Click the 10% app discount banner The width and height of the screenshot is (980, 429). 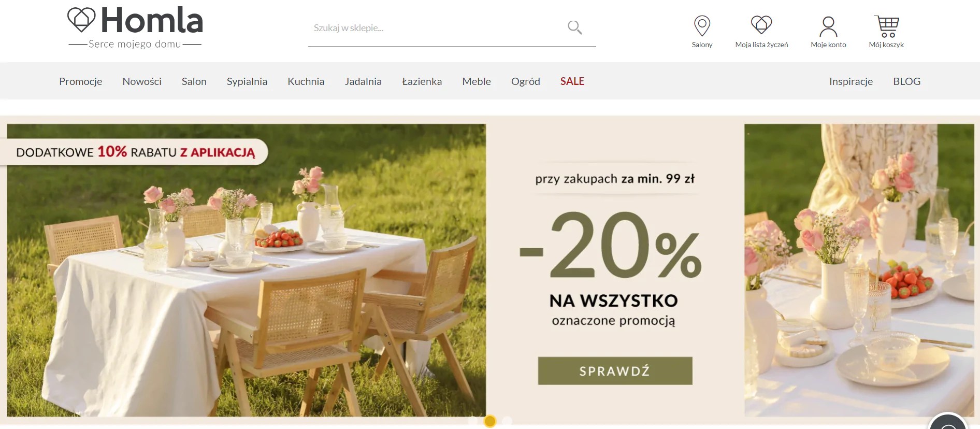click(135, 152)
